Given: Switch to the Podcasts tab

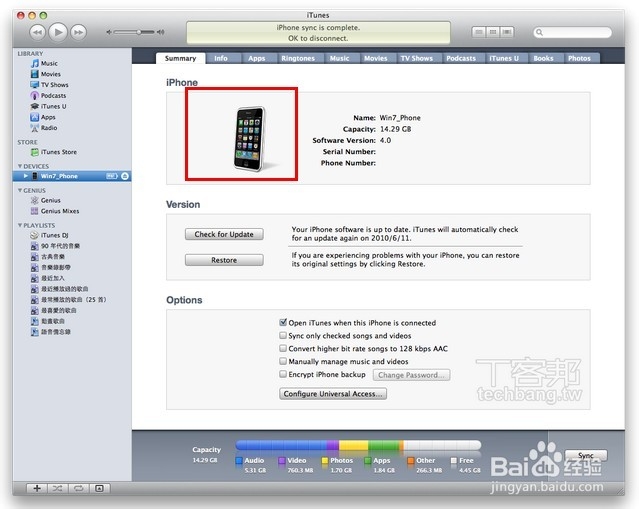Looking at the screenshot, I should pyautogui.click(x=461, y=58).
